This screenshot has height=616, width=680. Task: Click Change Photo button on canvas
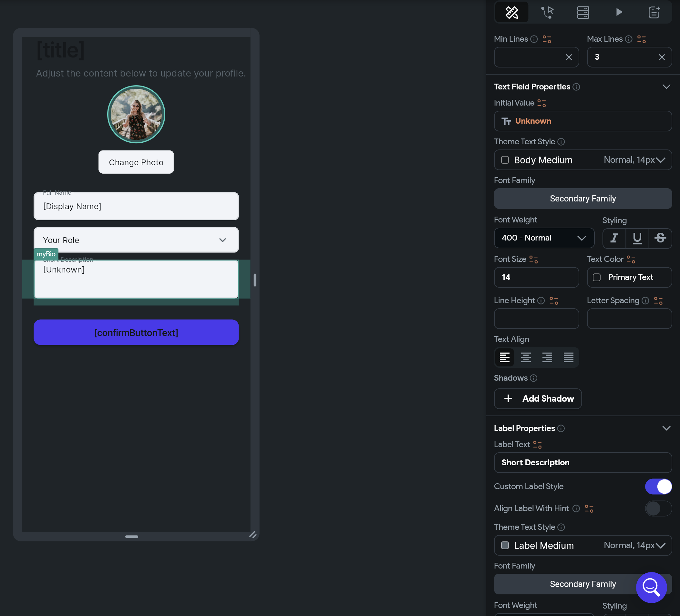tap(136, 162)
